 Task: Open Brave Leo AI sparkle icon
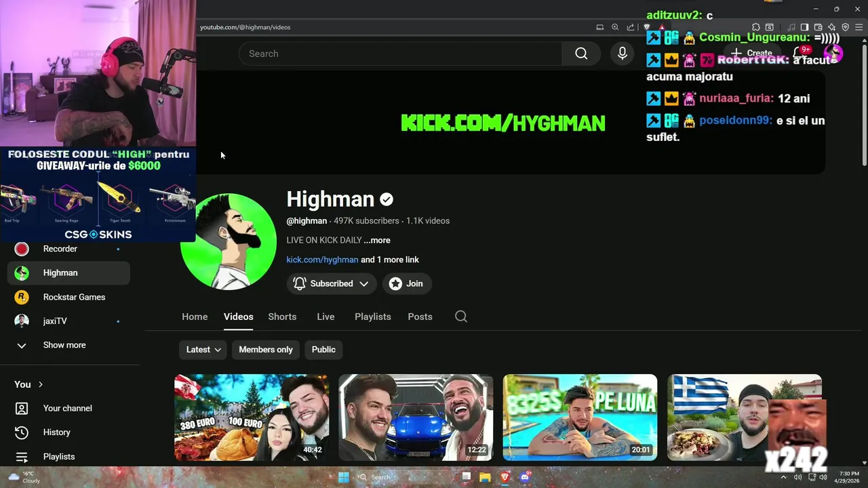click(832, 27)
